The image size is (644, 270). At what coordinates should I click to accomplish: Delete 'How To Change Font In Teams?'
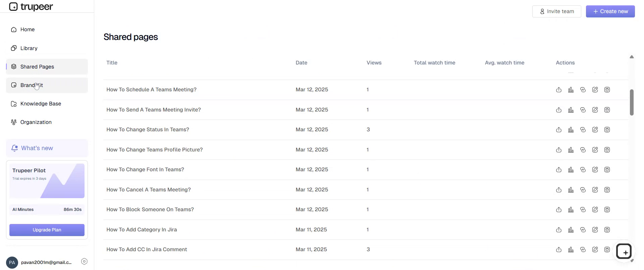[x=607, y=170]
